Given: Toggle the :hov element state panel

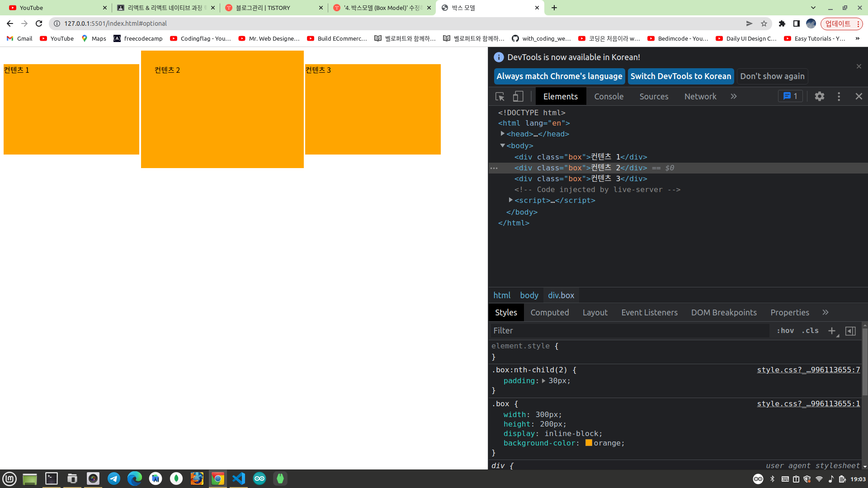Looking at the screenshot, I should pos(785,331).
